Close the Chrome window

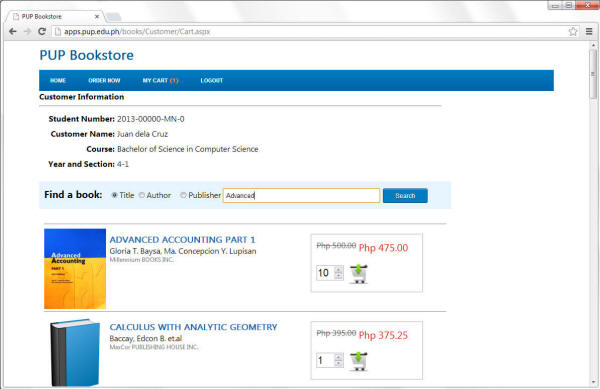click(587, 5)
